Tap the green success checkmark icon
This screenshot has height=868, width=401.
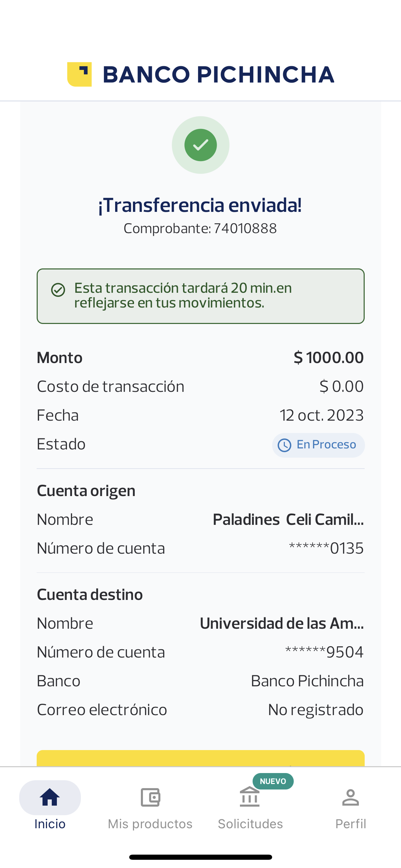click(x=200, y=145)
